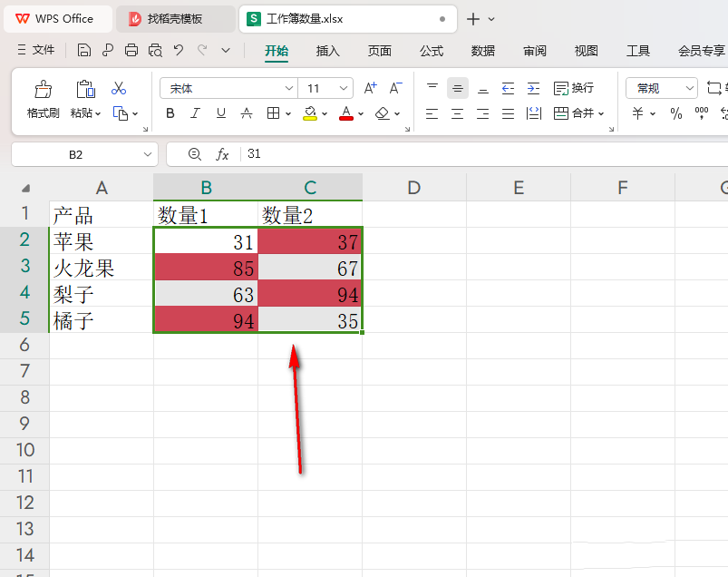Center text horizontally

click(x=458, y=113)
